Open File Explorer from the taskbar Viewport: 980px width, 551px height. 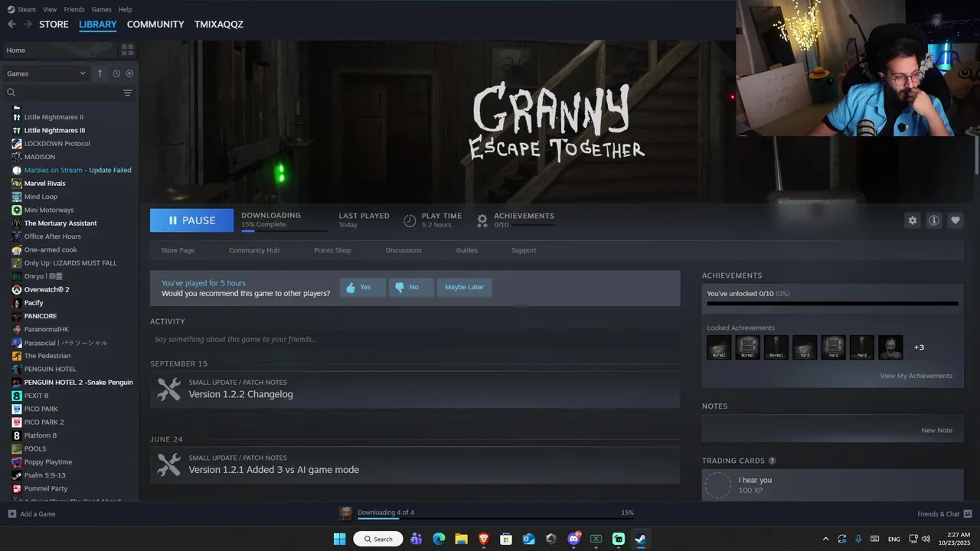tap(461, 539)
